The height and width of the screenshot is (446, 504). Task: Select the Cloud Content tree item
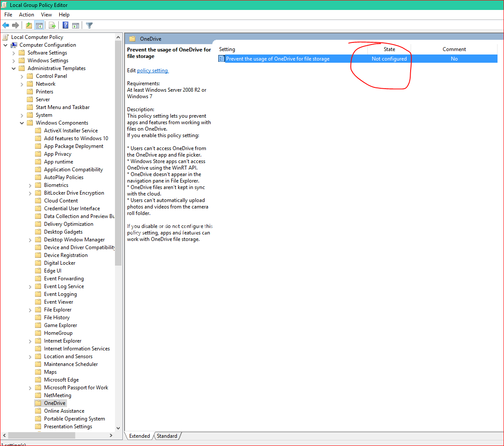coord(61,201)
